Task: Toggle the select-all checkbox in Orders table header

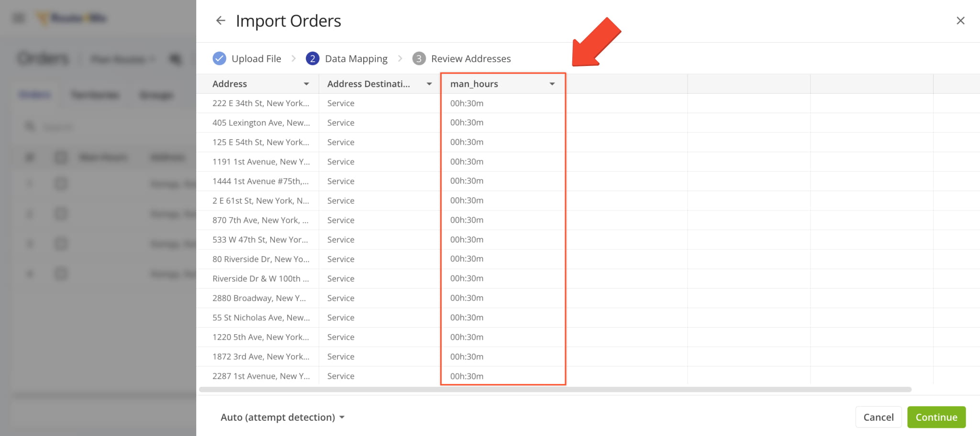Action: tap(61, 157)
